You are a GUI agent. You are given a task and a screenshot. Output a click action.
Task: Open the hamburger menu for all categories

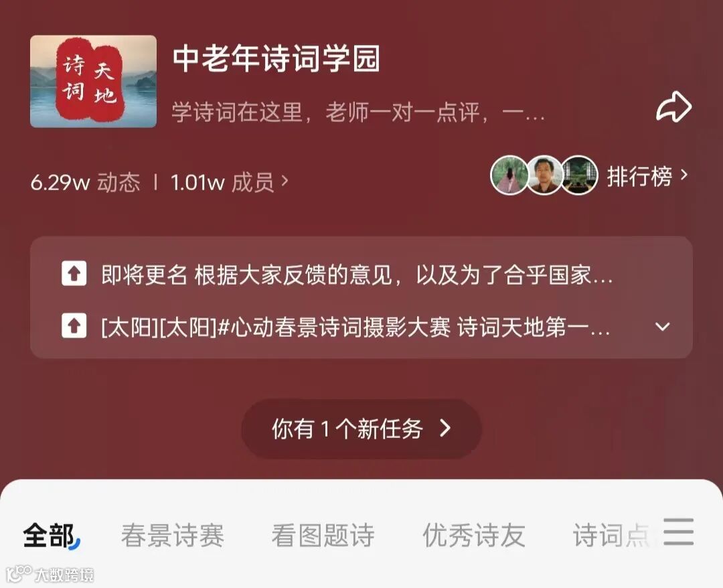[x=678, y=531]
